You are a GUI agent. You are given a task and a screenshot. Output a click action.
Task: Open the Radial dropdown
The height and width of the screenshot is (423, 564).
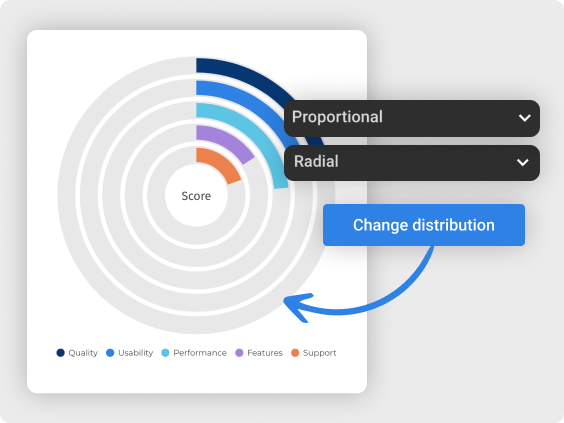click(x=411, y=163)
